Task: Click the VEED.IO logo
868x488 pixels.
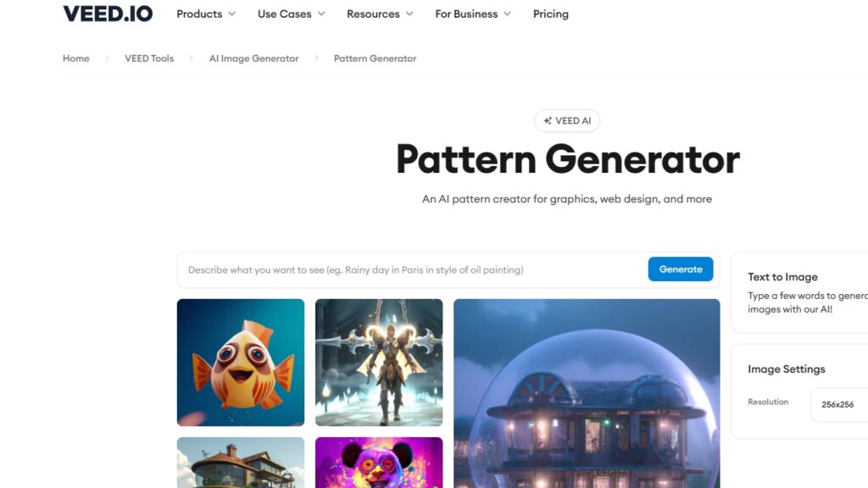Action: pos(108,14)
